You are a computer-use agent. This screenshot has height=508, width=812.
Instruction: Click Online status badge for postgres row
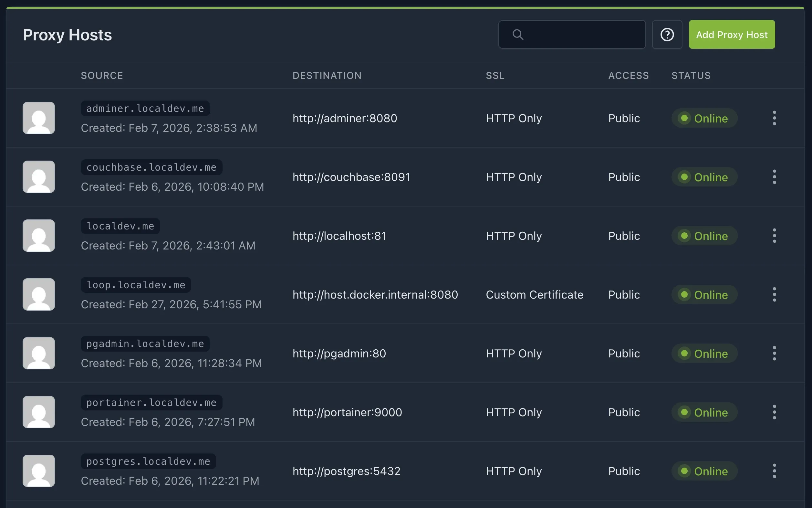pyautogui.click(x=704, y=471)
